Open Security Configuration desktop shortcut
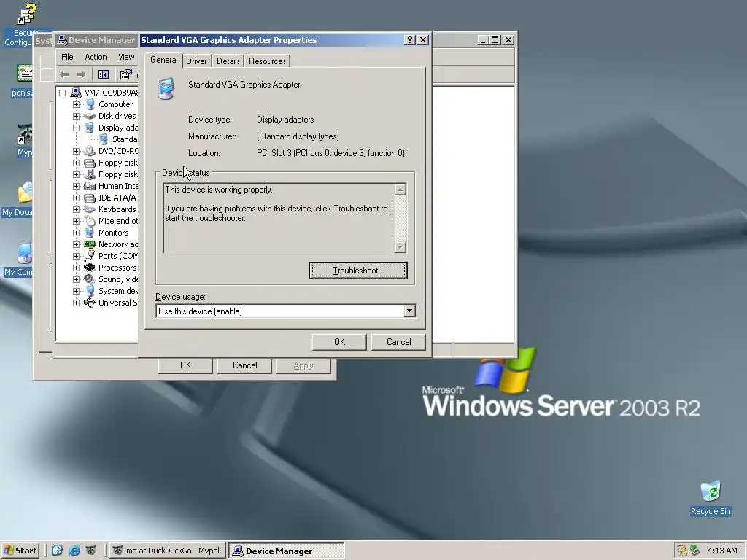This screenshot has width=747, height=560. point(19,25)
